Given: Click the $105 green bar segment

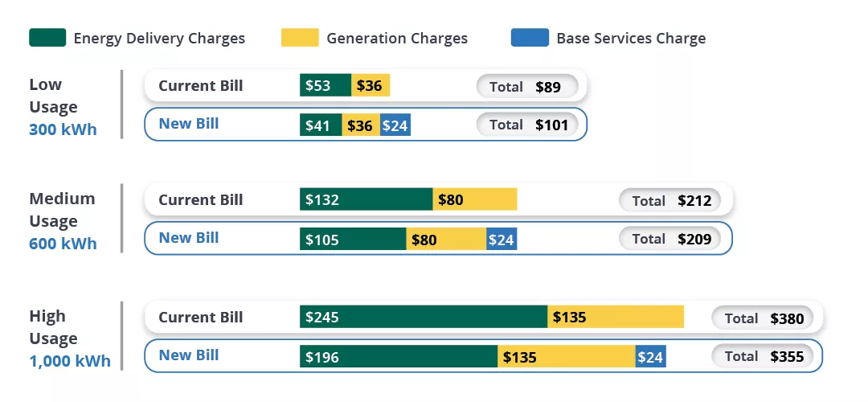Looking at the screenshot, I should point(353,239).
